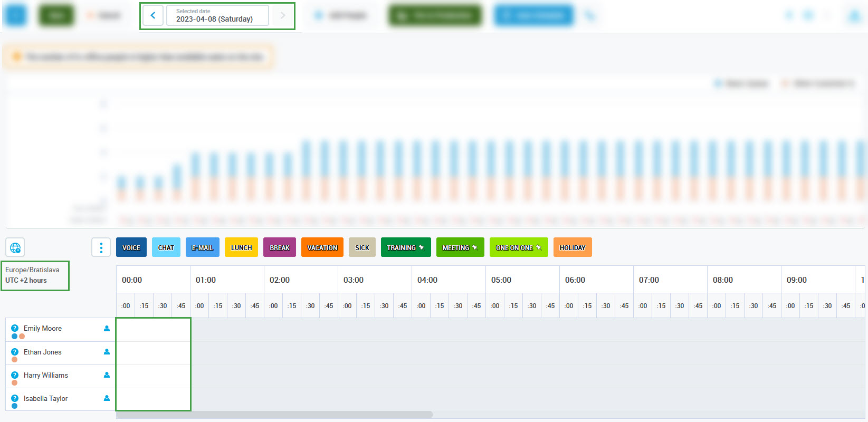Pick the BREAK activity button
The height and width of the screenshot is (422, 868).
(x=279, y=247)
